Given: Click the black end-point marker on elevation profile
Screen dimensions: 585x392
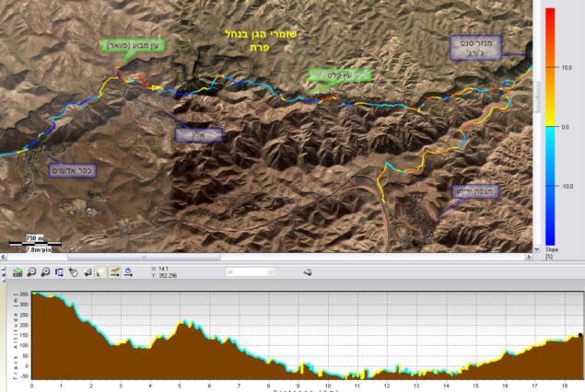Looking at the screenshot, I should [x=580, y=335].
